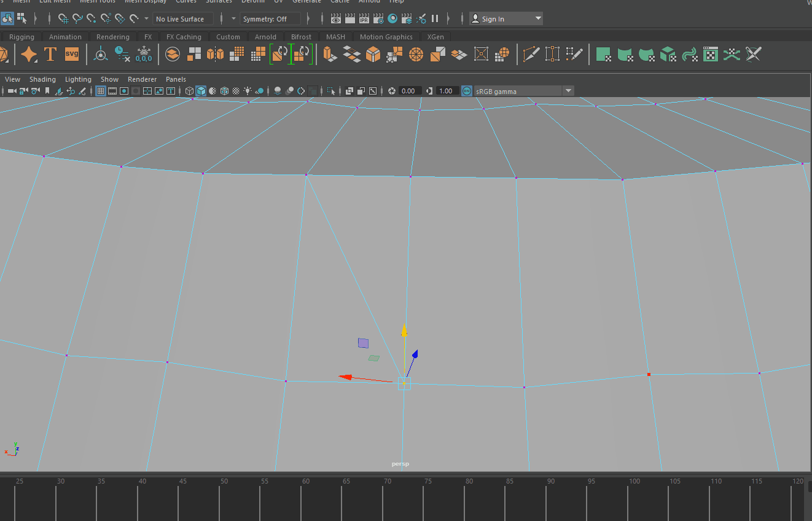Open the Show panel menu
The height and width of the screenshot is (521, 812).
[x=110, y=79]
